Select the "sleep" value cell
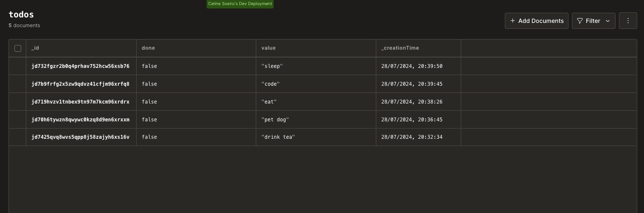This screenshot has height=213, width=644. pos(272,66)
